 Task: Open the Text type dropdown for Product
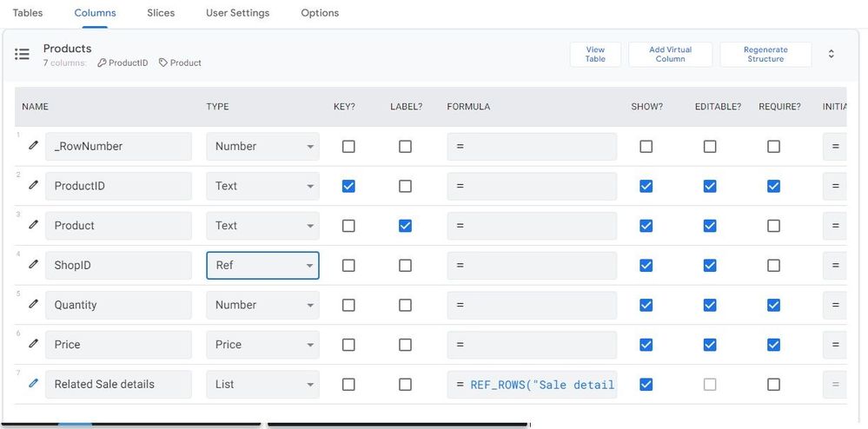pos(263,226)
